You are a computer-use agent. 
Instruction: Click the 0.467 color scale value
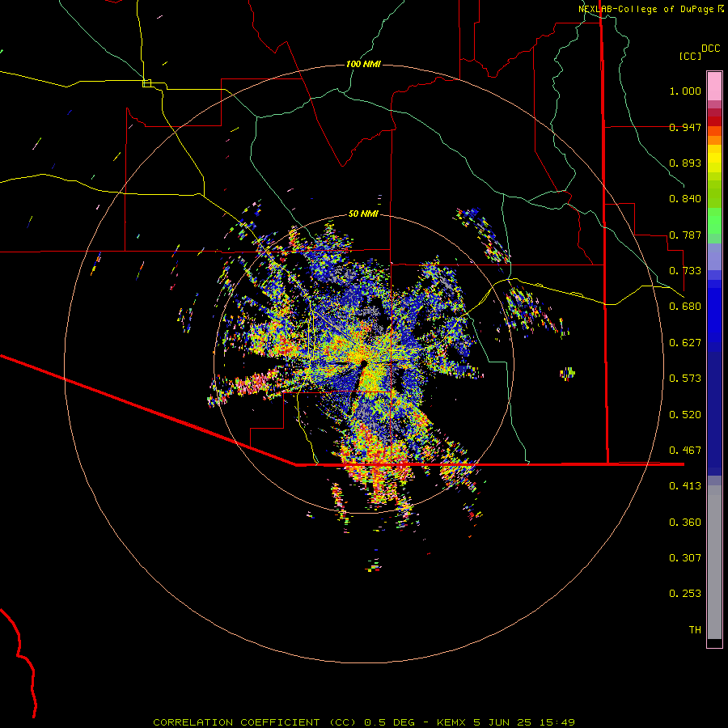coord(685,451)
